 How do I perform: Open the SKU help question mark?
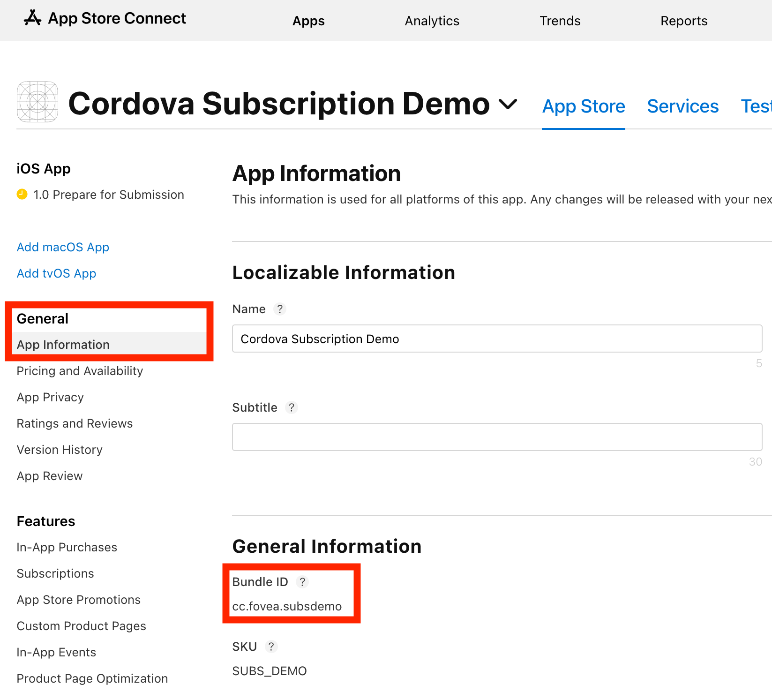271,647
